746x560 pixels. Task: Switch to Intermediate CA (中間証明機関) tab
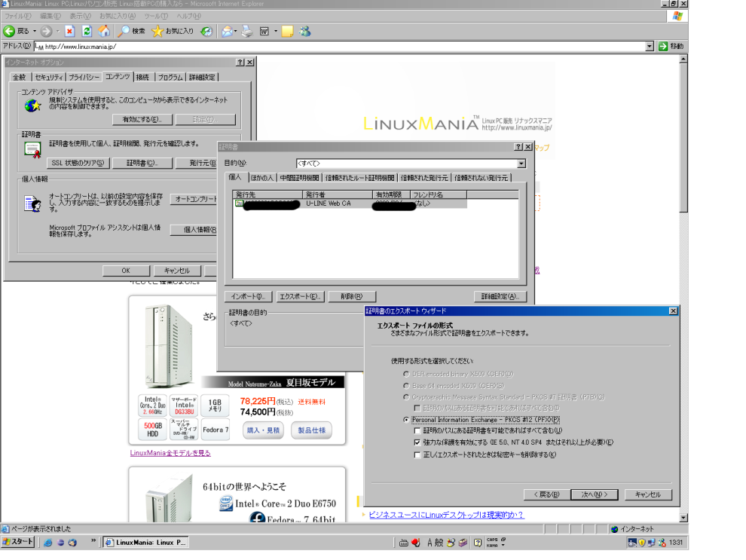[299, 178]
